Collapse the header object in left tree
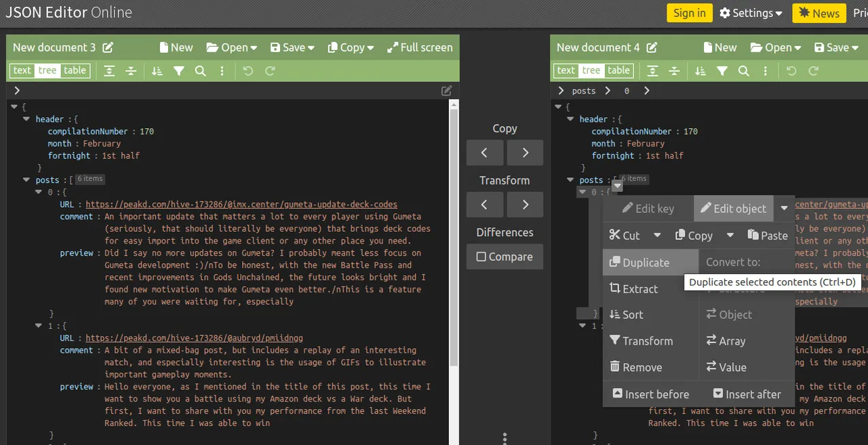 [26, 119]
